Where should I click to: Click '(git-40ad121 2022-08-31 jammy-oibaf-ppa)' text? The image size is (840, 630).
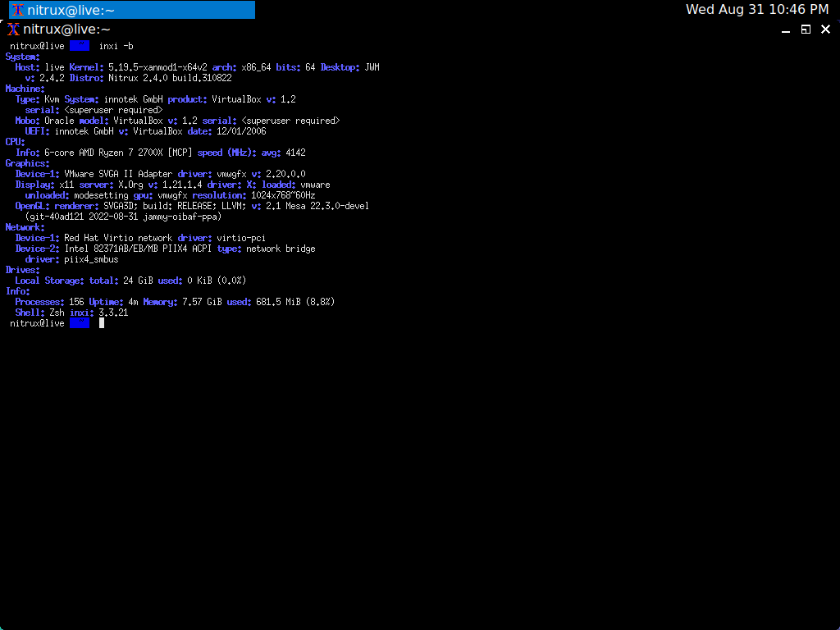tap(123, 217)
